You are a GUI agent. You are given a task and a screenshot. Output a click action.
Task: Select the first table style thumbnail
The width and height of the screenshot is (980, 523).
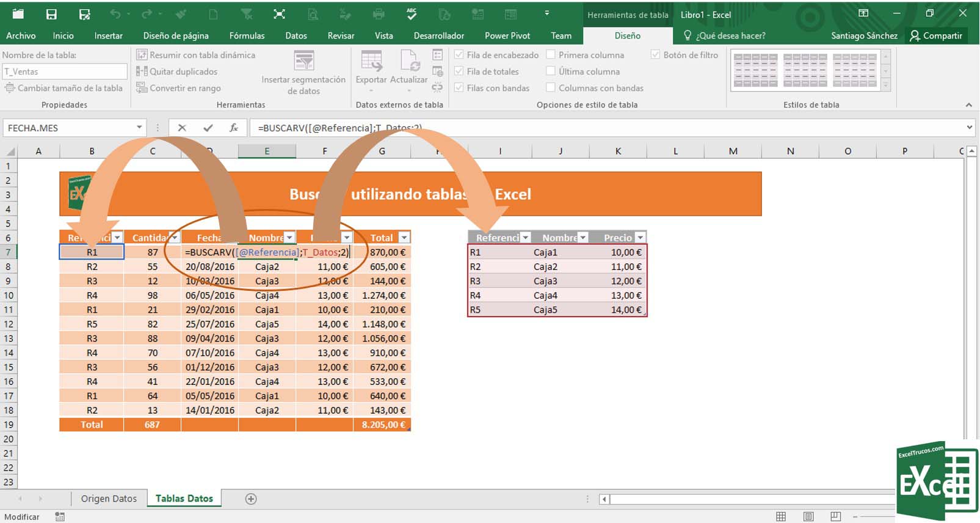(x=755, y=70)
